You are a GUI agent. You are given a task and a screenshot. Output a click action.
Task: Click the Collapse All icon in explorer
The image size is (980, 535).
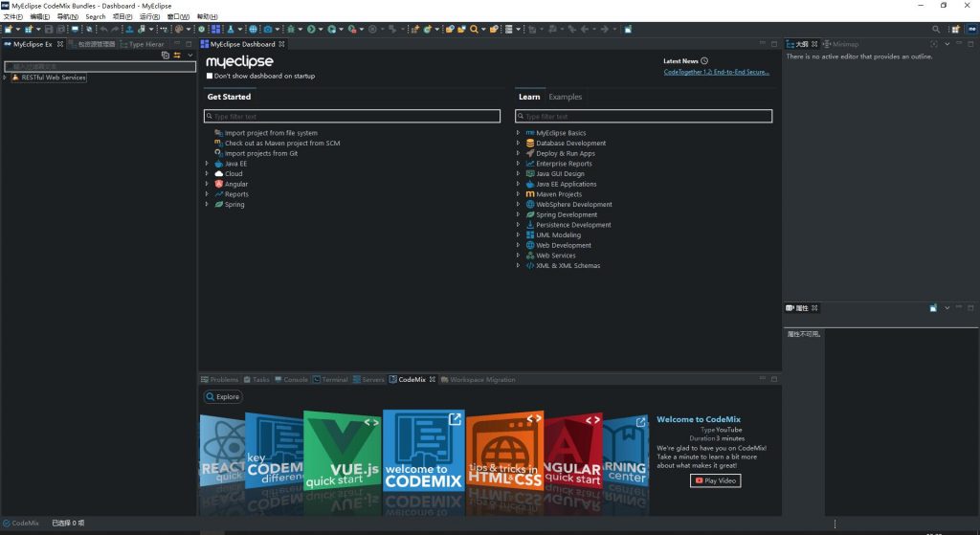pyautogui.click(x=166, y=56)
